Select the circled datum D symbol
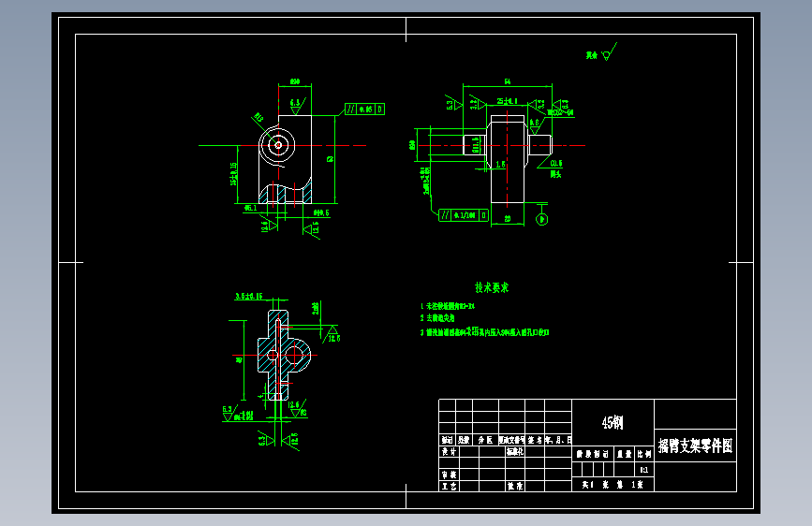The image size is (812, 526). pos(541,220)
